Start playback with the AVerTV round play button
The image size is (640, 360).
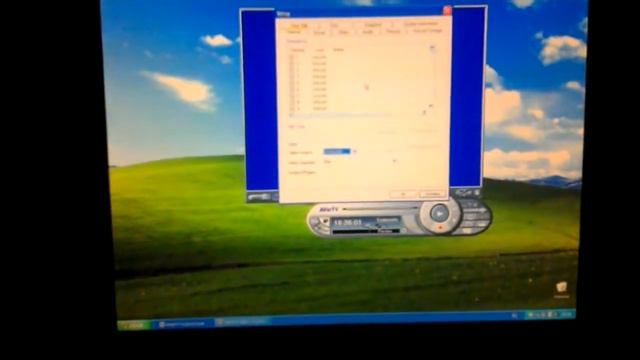[x=439, y=213]
